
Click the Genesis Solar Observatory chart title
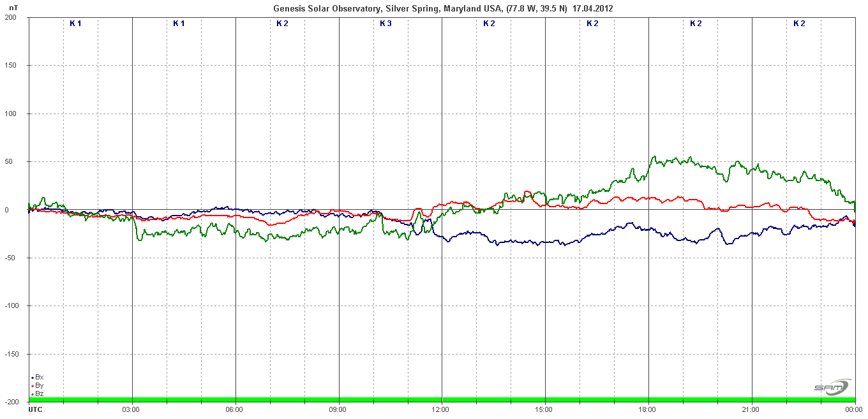(444, 8)
